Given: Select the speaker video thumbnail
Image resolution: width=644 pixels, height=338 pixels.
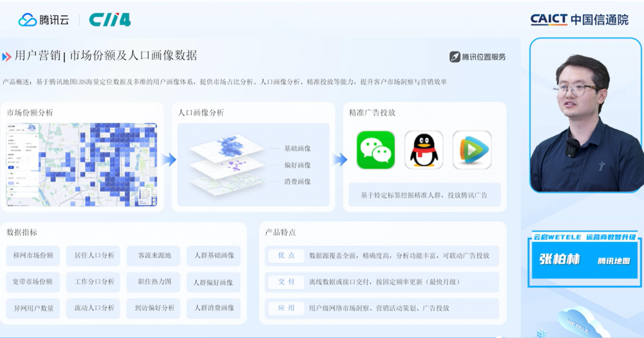Looking at the screenshot, I should (585, 115).
